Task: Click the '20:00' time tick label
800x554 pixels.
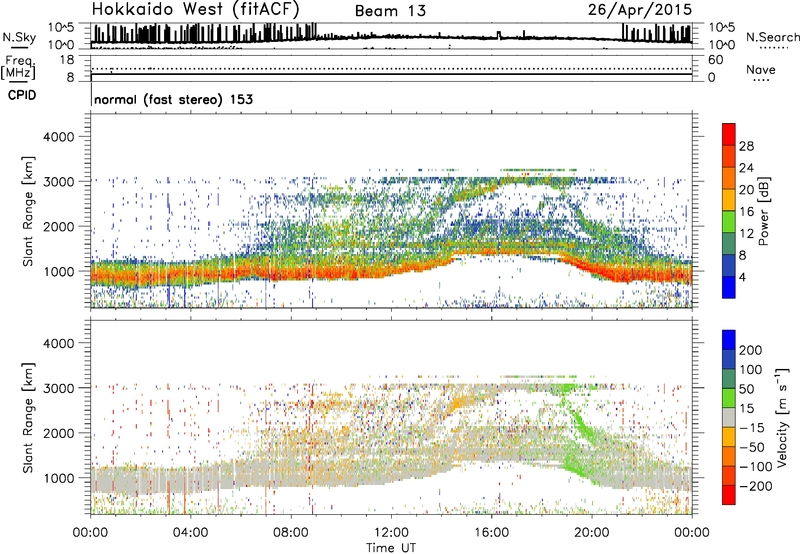Action: tap(591, 533)
